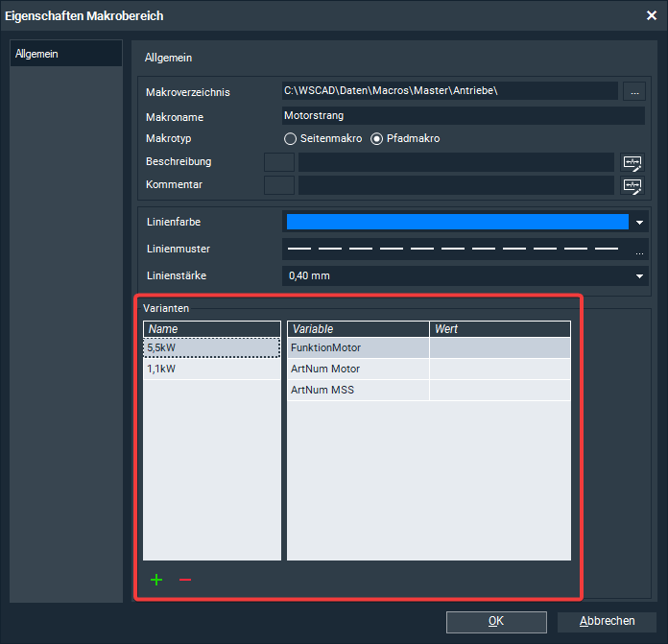
Task: Close the Eigenschaften Makrobereich dialog
Action: [651, 15]
